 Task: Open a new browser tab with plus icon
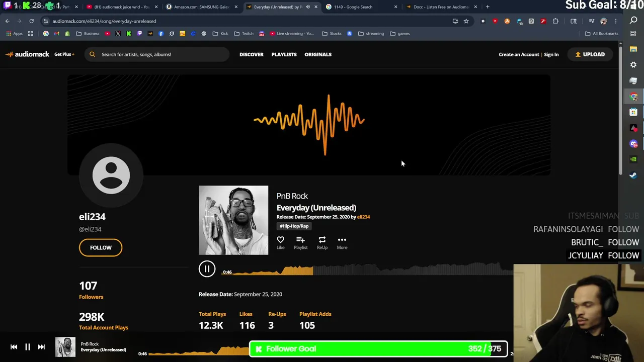(x=488, y=7)
